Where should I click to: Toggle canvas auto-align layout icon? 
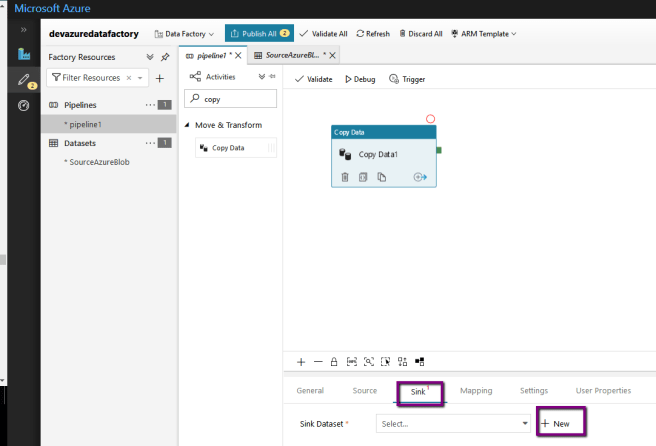[403, 361]
